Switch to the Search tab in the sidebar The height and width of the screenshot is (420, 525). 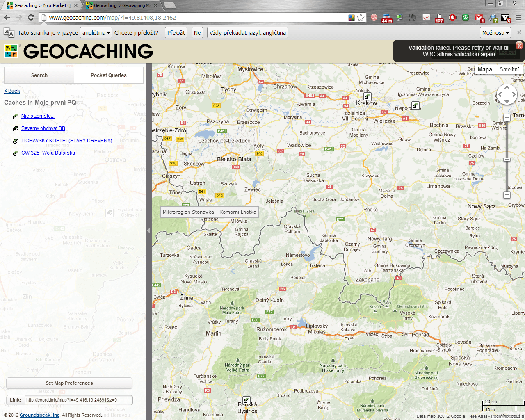click(39, 75)
